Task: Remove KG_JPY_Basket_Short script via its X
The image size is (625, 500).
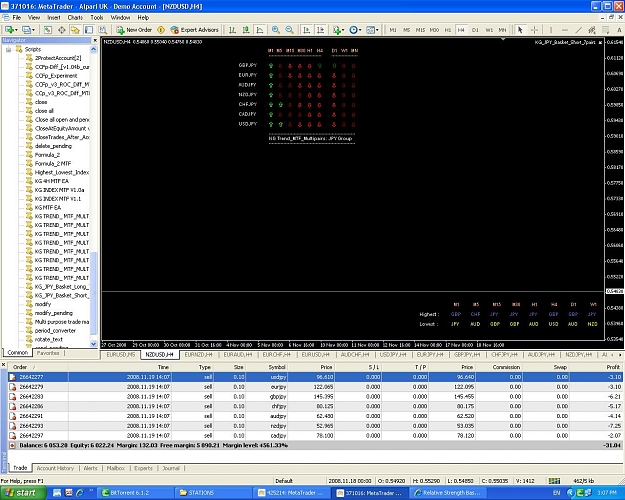Action: click(x=600, y=42)
